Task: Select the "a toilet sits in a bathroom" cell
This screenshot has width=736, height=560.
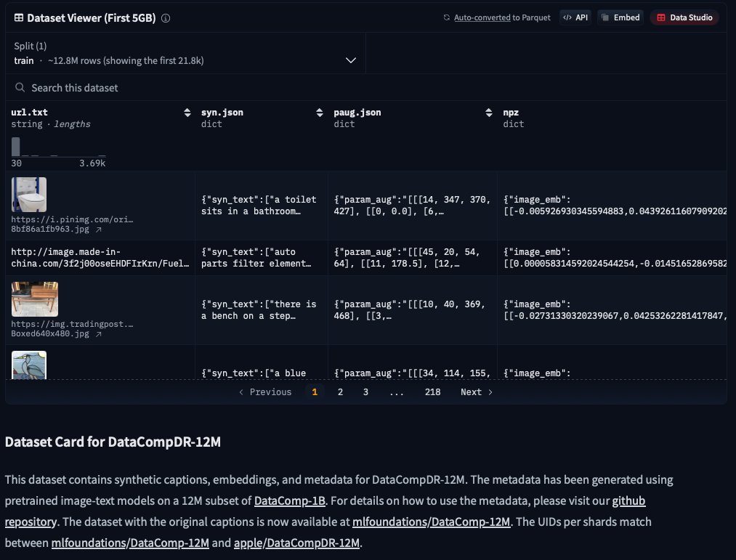Action: pos(262,205)
